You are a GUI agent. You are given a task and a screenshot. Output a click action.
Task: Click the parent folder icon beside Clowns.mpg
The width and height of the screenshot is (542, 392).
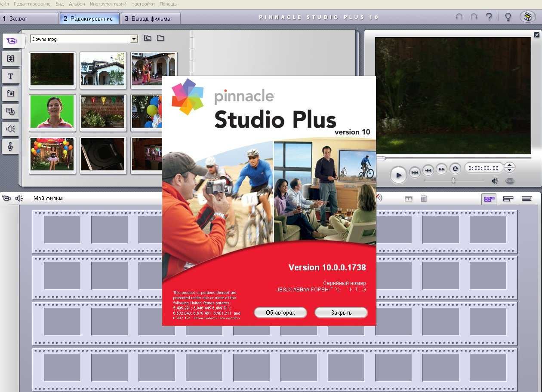pyautogui.click(x=148, y=38)
